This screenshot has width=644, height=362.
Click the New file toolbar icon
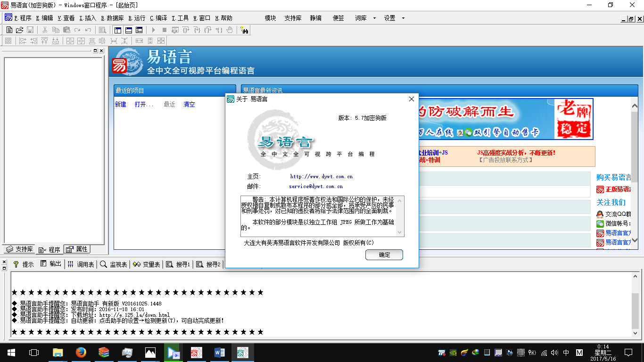9,30
